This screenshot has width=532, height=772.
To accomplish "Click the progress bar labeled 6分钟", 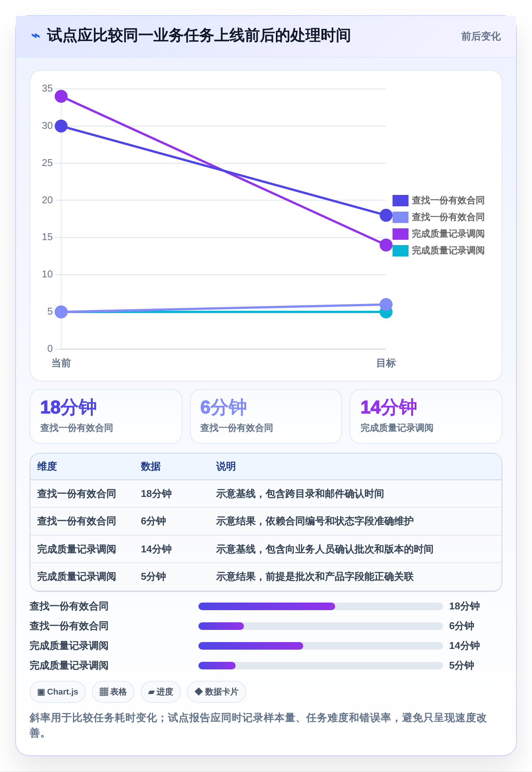I will 321,626.
